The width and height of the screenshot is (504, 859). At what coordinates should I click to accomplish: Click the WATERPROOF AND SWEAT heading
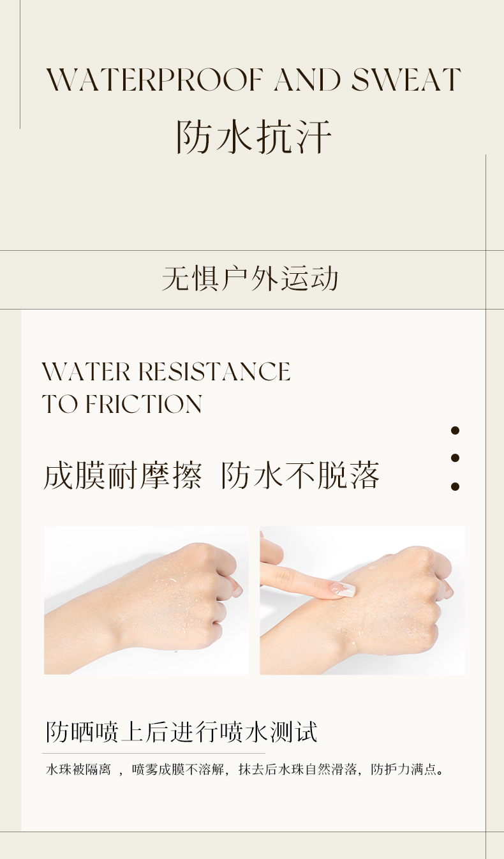click(x=253, y=80)
